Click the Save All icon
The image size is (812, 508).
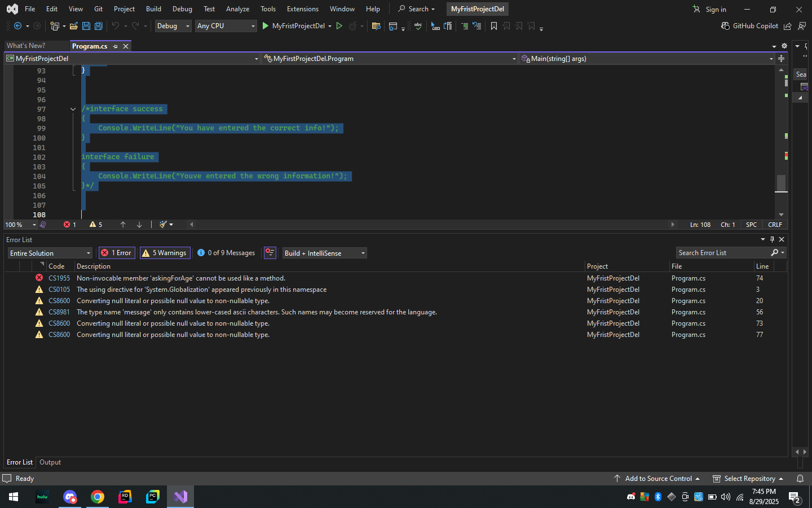pyautogui.click(x=99, y=26)
